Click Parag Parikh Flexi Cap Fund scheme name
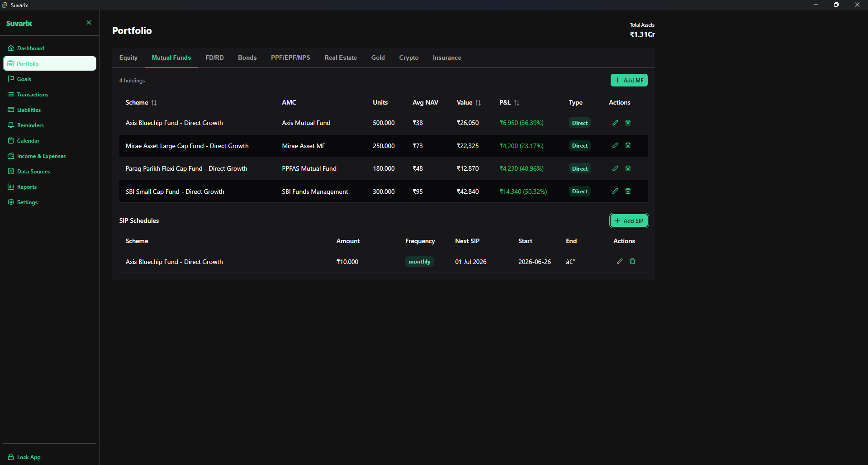 click(186, 168)
